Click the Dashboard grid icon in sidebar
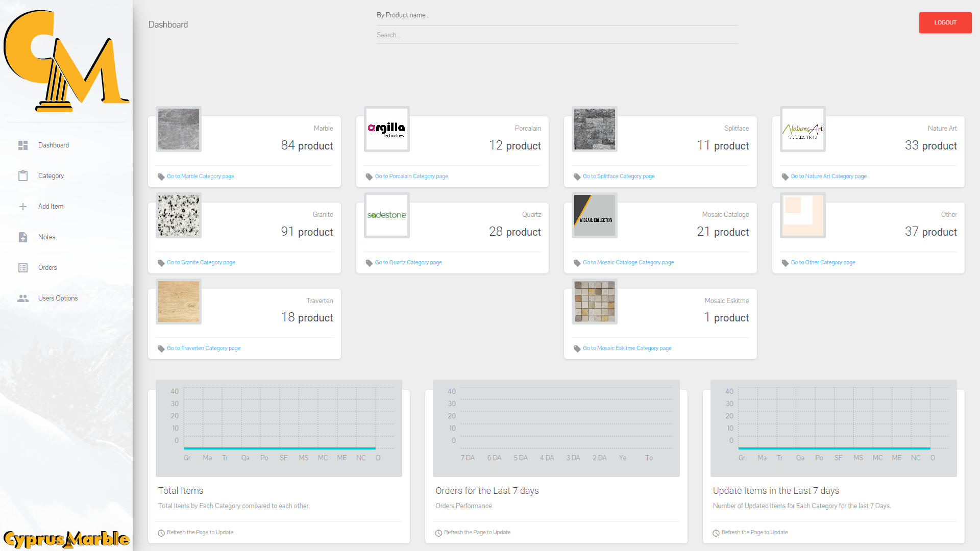Image resolution: width=980 pixels, height=551 pixels. (23, 145)
